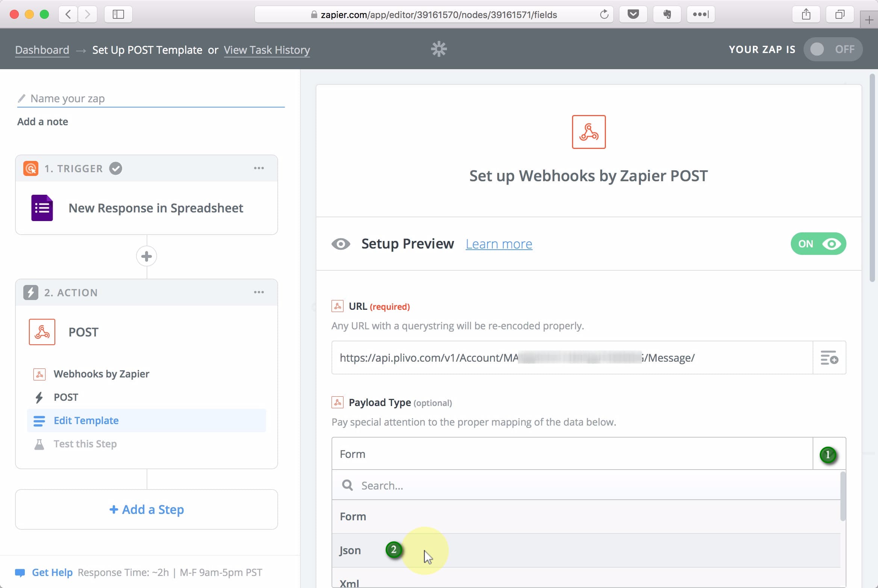Image resolution: width=878 pixels, height=588 pixels.
Task: Click trigger completed checkmark
Action: tap(116, 168)
